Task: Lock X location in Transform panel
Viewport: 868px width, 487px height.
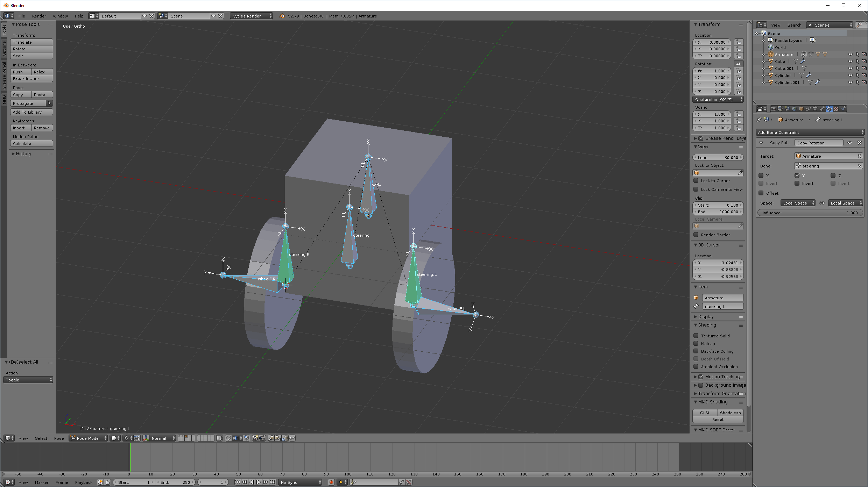Action: click(x=739, y=42)
